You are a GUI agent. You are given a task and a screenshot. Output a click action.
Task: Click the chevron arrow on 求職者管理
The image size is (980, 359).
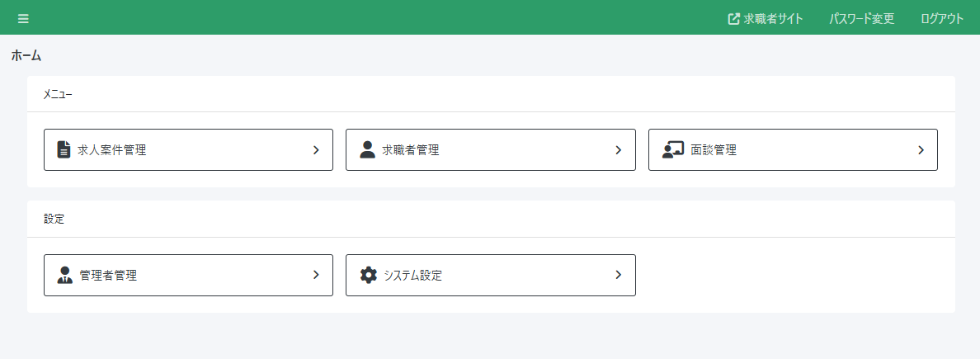pyautogui.click(x=619, y=150)
